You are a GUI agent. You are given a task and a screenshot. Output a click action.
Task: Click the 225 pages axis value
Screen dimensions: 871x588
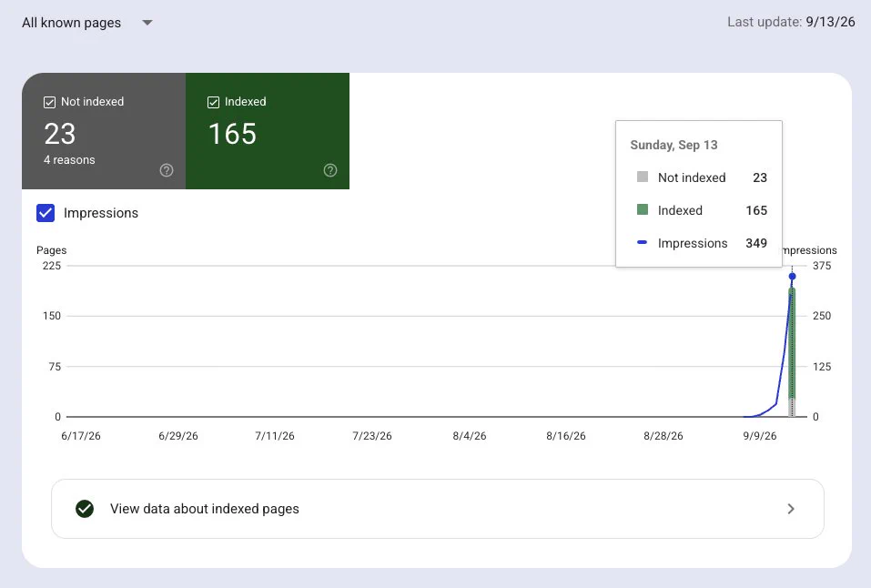point(52,266)
